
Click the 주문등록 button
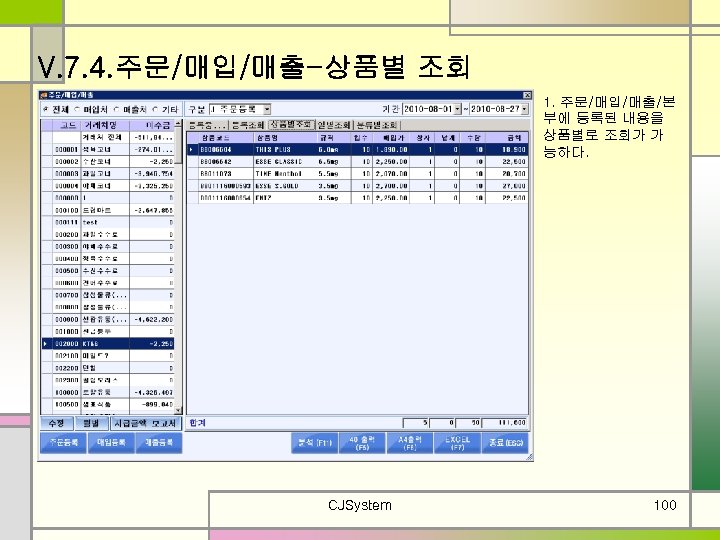[x=63, y=443]
